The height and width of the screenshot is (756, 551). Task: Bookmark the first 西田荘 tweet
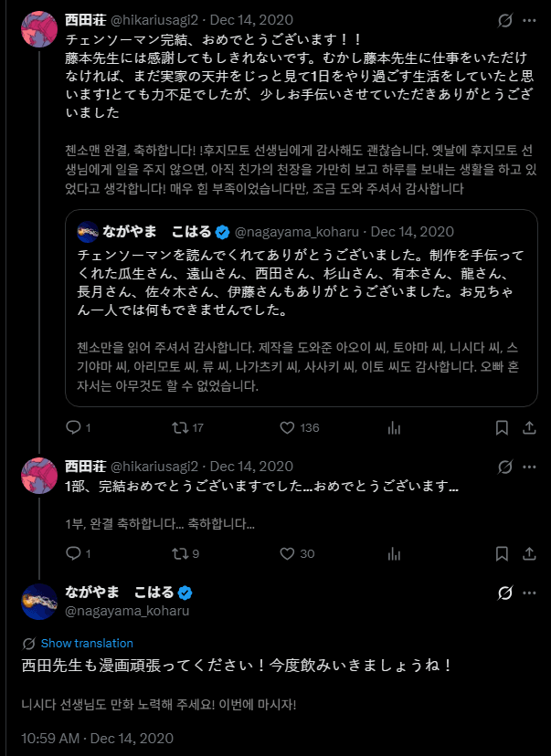point(502,427)
